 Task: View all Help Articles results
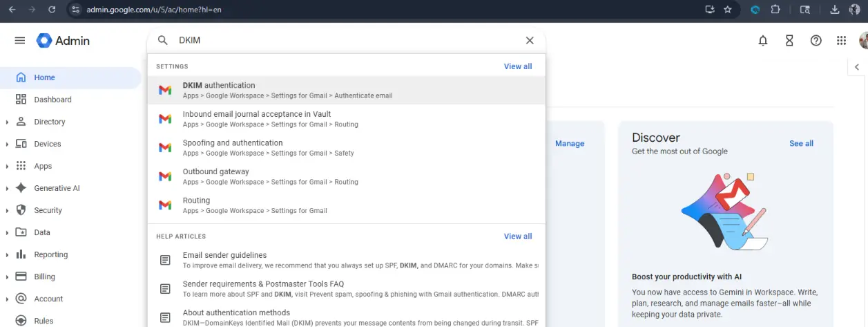point(518,236)
